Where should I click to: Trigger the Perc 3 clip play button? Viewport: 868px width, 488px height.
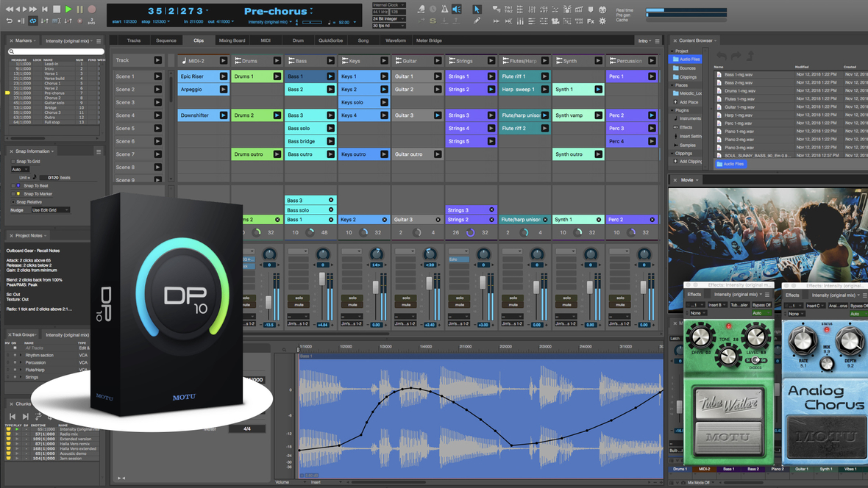pyautogui.click(x=652, y=129)
